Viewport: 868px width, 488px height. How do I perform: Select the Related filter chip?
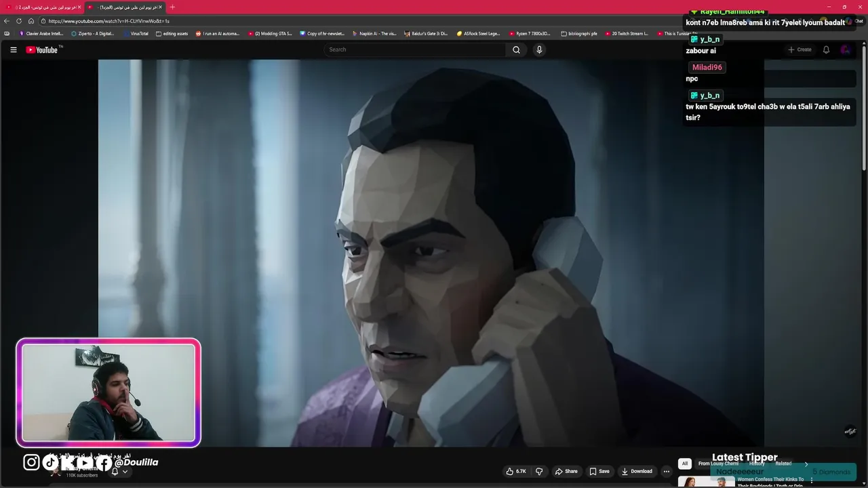[x=783, y=464]
